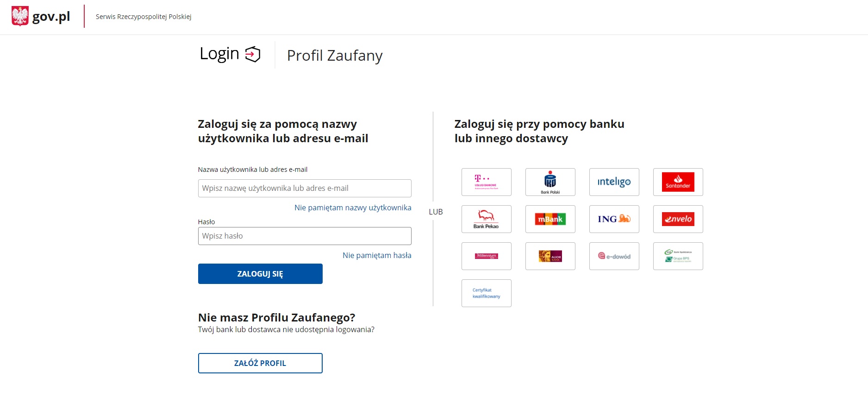868x397 pixels.
Task: Choose Certyfikat kwalifikowany login
Action: 486,293
